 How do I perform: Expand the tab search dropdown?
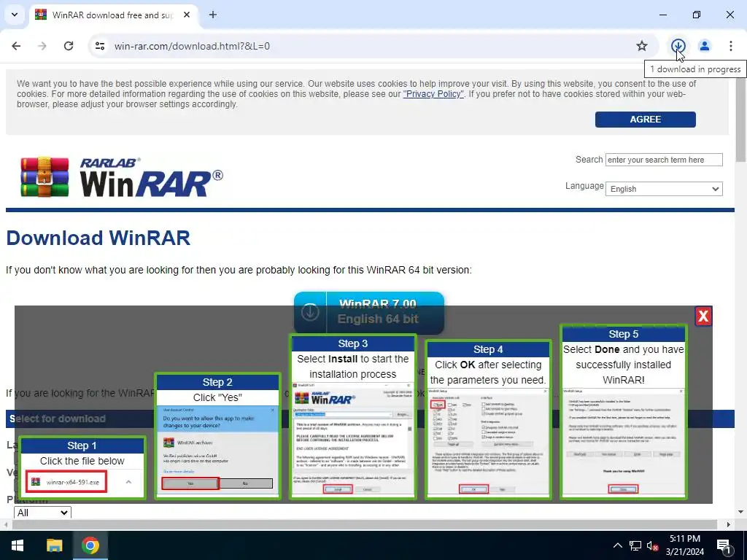(15, 15)
